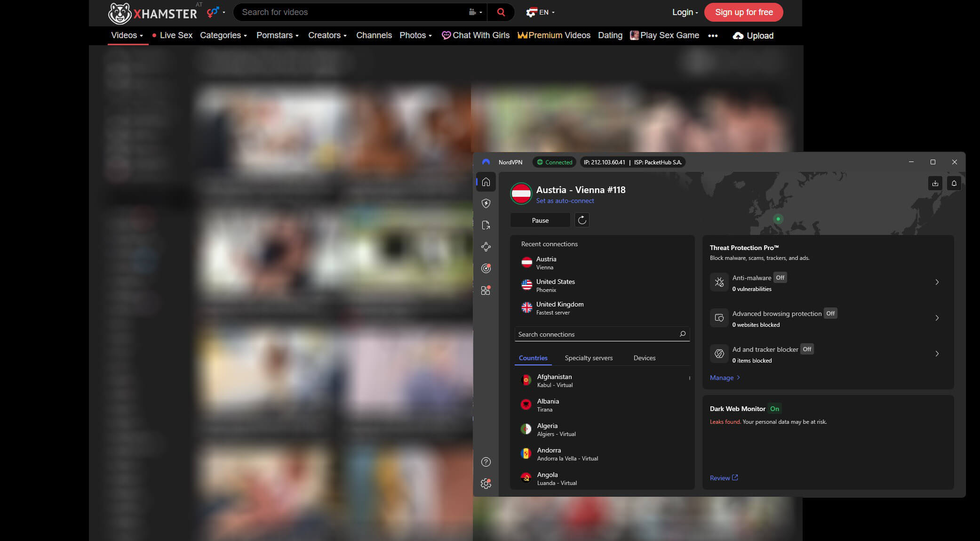Click the Review link in Dark Web Monitor
The image size is (980, 541).
[x=724, y=478]
